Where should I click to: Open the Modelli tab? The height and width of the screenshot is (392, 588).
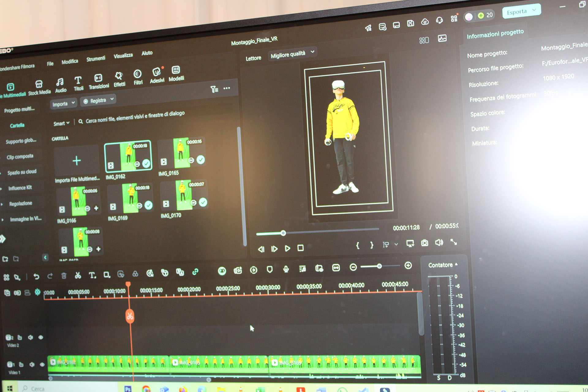(176, 73)
